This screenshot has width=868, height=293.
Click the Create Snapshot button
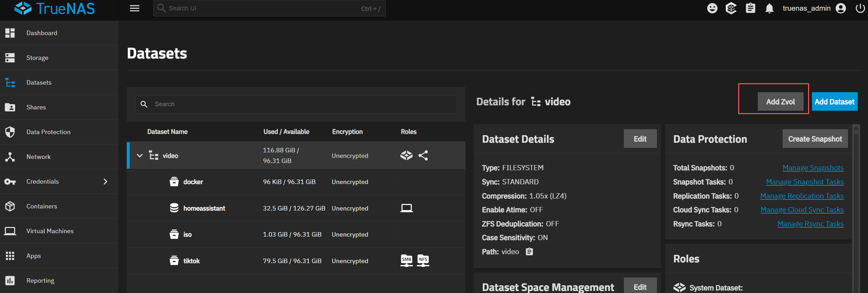point(815,139)
